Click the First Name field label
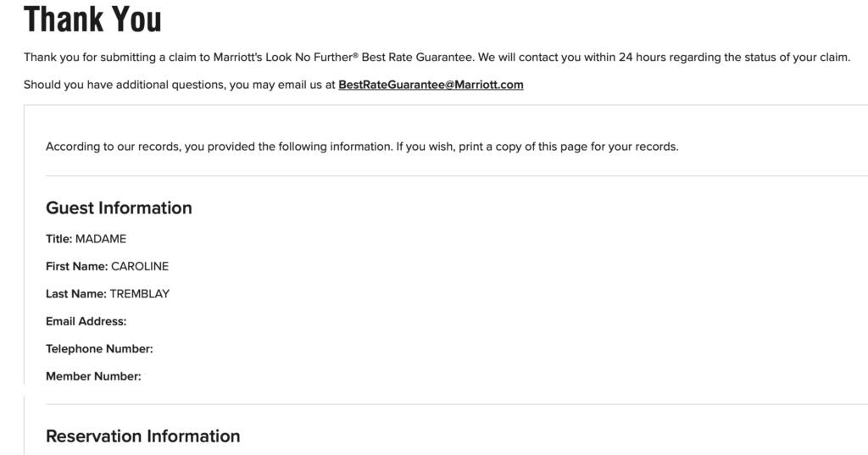868x455 pixels. coord(76,266)
